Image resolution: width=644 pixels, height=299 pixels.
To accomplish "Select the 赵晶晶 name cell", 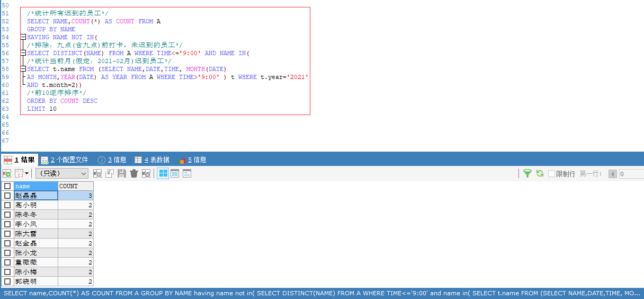I will [35, 196].
